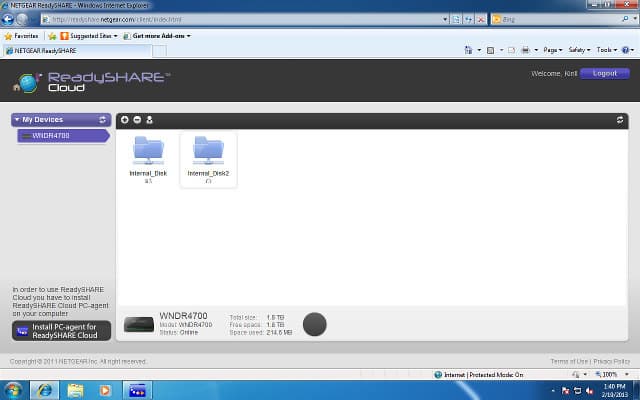Screen dimensions: 640x400
Task: Open a new blank browser tab
Action: (160, 51)
